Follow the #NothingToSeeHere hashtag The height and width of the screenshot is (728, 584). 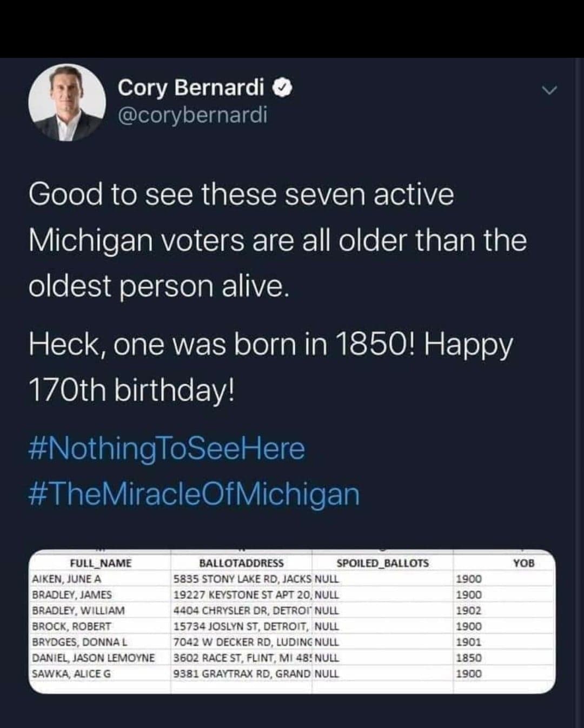[x=167, y=449]
